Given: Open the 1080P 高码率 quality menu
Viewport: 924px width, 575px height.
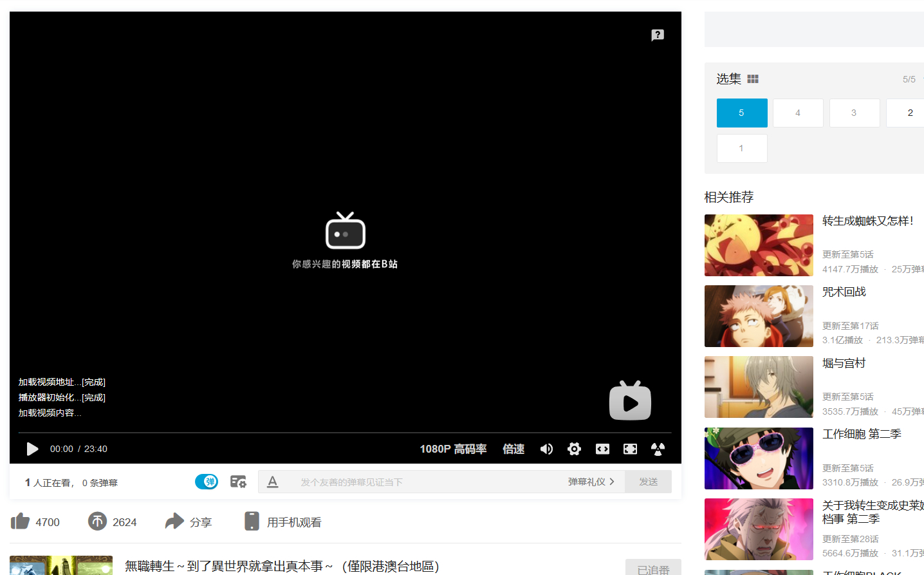Looking at the screenshot, I should pyautogui.click(x=453, y=449).
